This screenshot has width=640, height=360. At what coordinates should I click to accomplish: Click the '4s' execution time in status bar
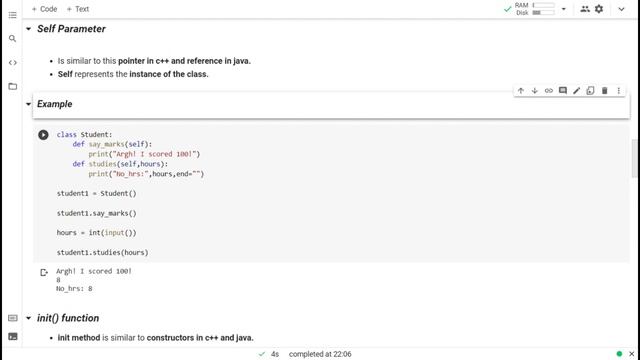pos(275,354)
